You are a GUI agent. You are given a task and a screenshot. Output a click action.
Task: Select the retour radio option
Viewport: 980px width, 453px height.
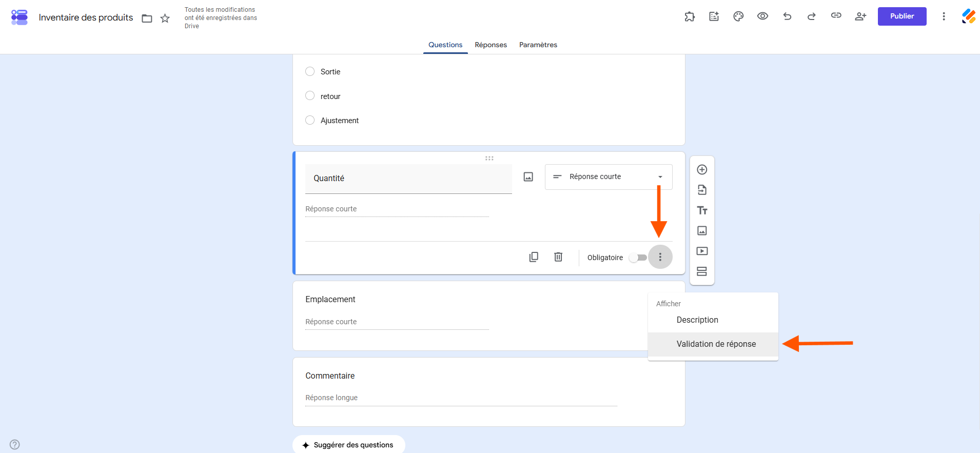(310, 96)
